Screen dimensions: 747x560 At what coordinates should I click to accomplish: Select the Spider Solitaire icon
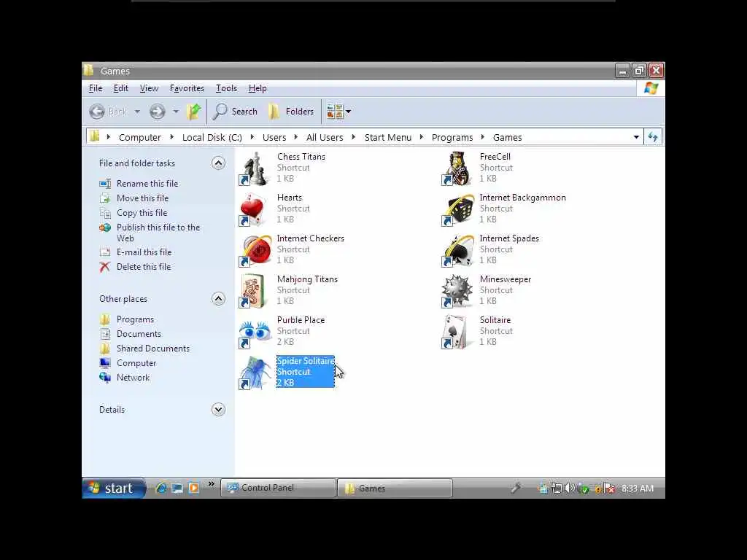pyautogui.click(x=255, y=373)
